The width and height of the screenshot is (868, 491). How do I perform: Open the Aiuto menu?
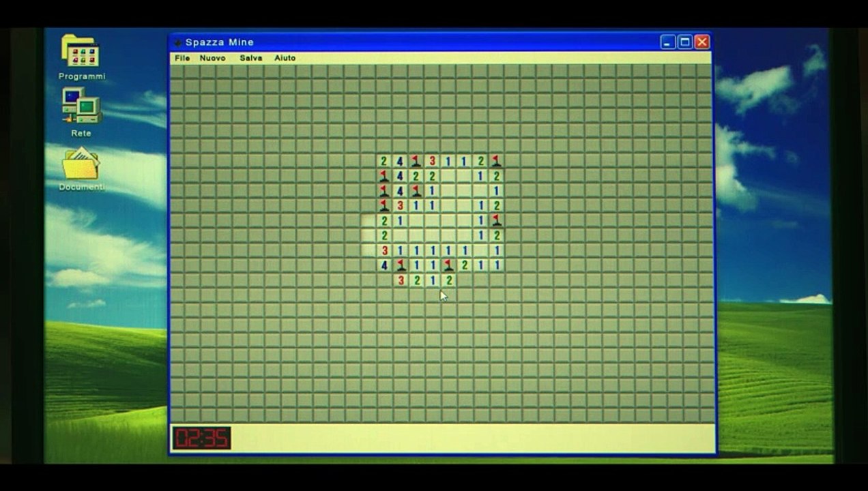(x=285, y=58)
